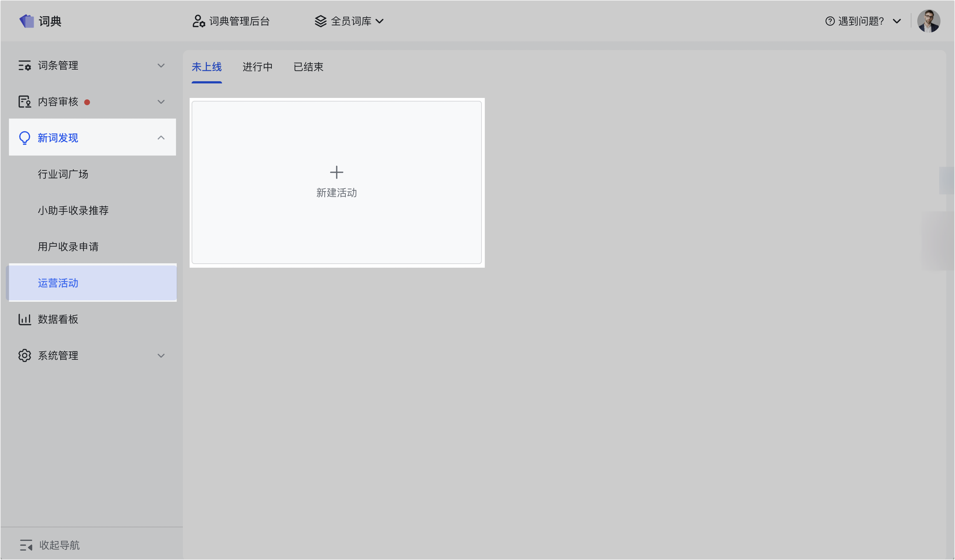Viewport: 955px width, 560px height.
Task: Expand the 词条管理 section chevron
Action: (x=161, y=65)
